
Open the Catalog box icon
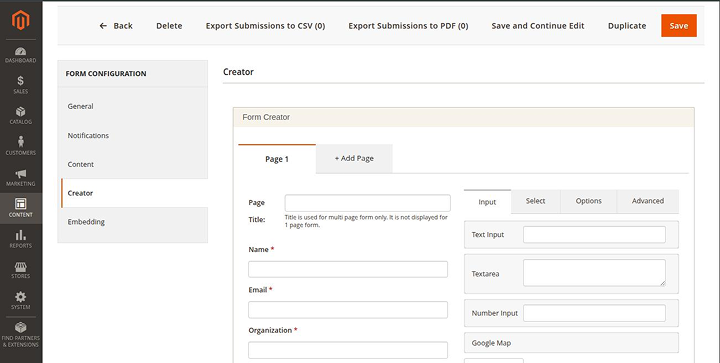pyautogui.click(x=21, y=112)
